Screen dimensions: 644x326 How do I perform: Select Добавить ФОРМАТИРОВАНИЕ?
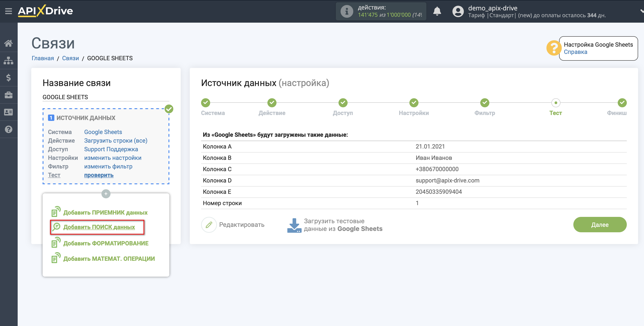click(x=106, y=243)
